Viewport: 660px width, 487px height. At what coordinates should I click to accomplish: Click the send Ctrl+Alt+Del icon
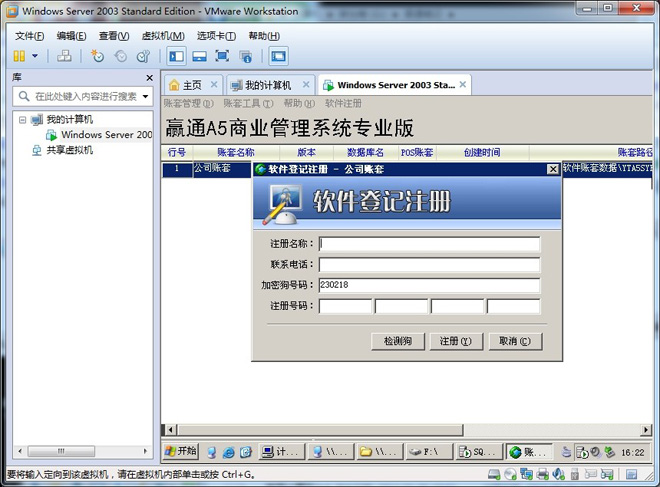[64, 56]
